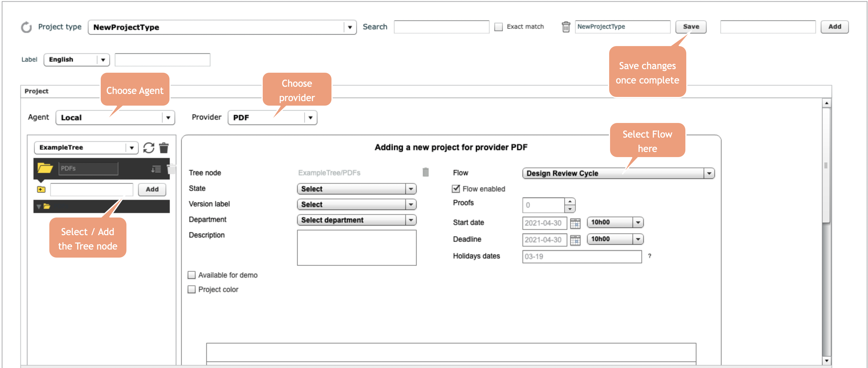Enable the Project color checkbox

click(191, 289)
